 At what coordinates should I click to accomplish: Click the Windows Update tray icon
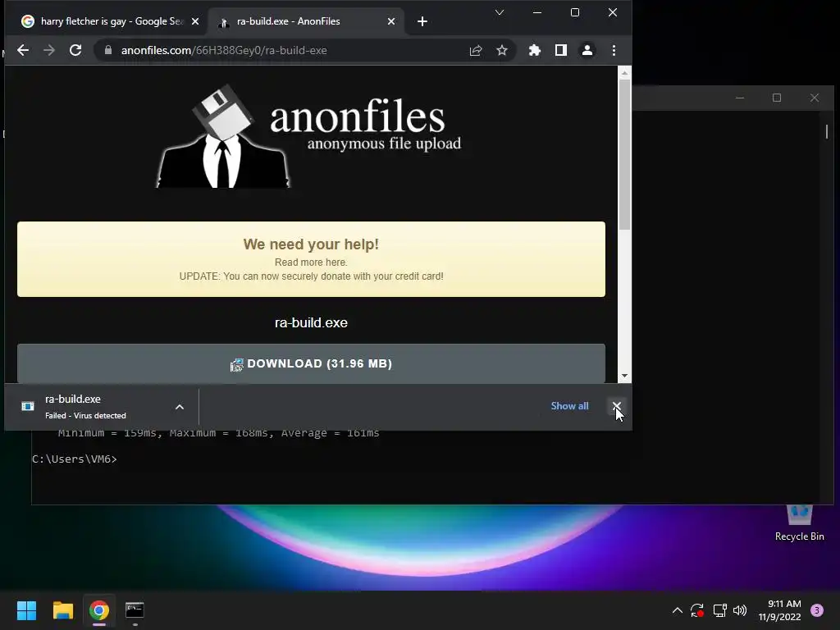pos(697,610)
